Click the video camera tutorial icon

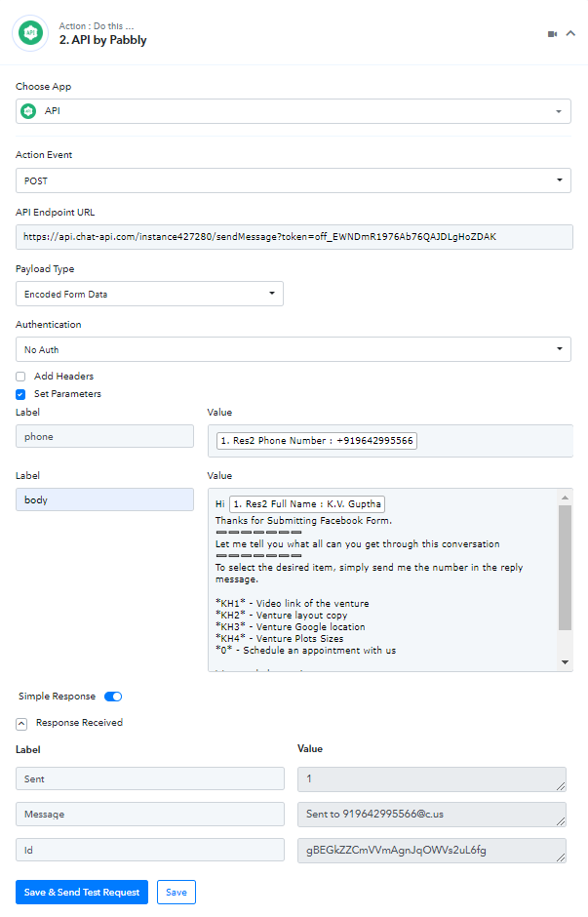[x=552, y=34]
